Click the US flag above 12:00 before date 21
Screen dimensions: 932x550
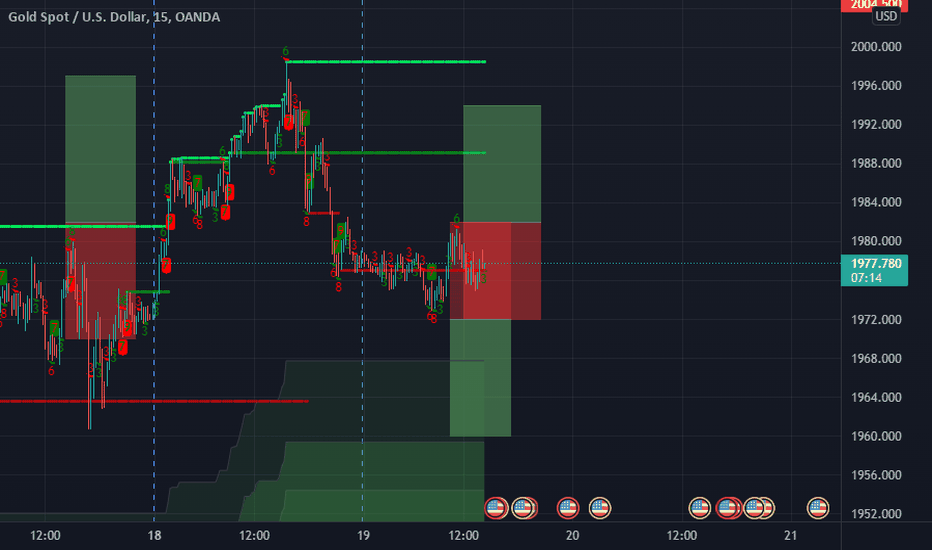point(700,508)
